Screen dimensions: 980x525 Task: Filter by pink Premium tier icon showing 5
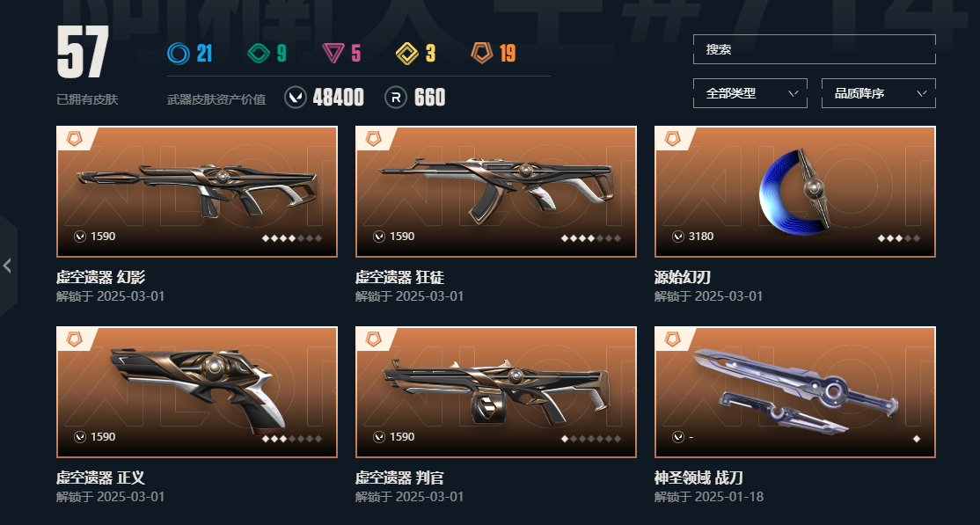pos(333,53)
